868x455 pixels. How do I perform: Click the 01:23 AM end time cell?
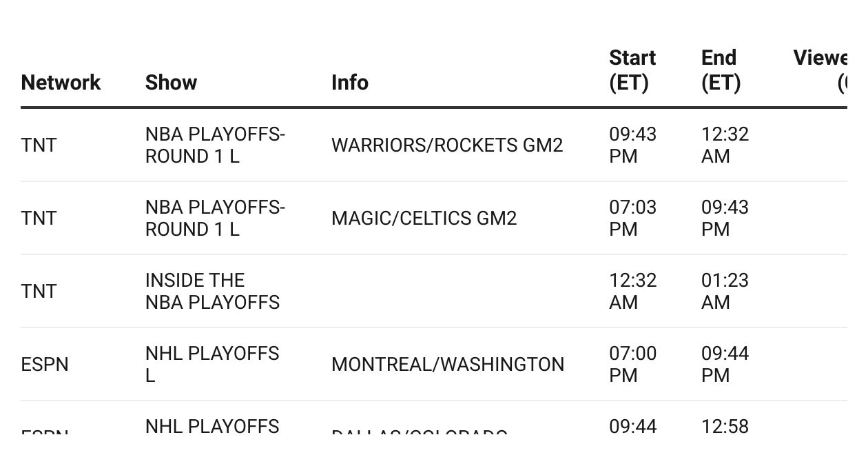click(x=725, y=292)
